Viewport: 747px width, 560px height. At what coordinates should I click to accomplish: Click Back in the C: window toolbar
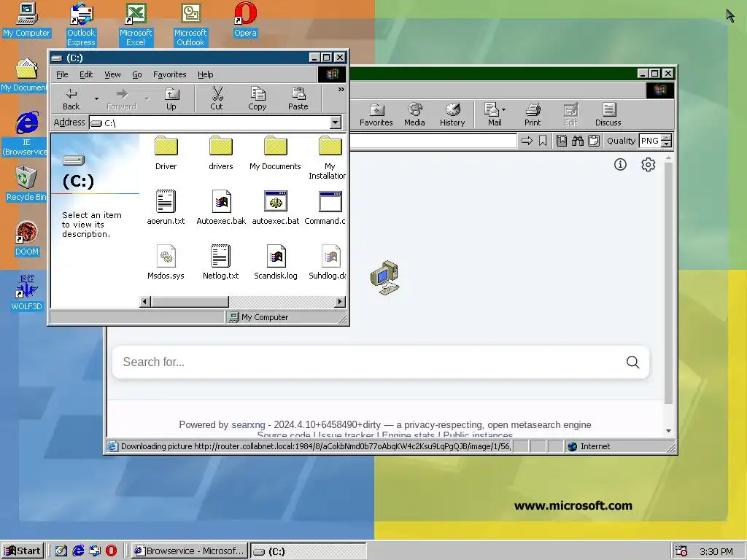coord(71,99)
